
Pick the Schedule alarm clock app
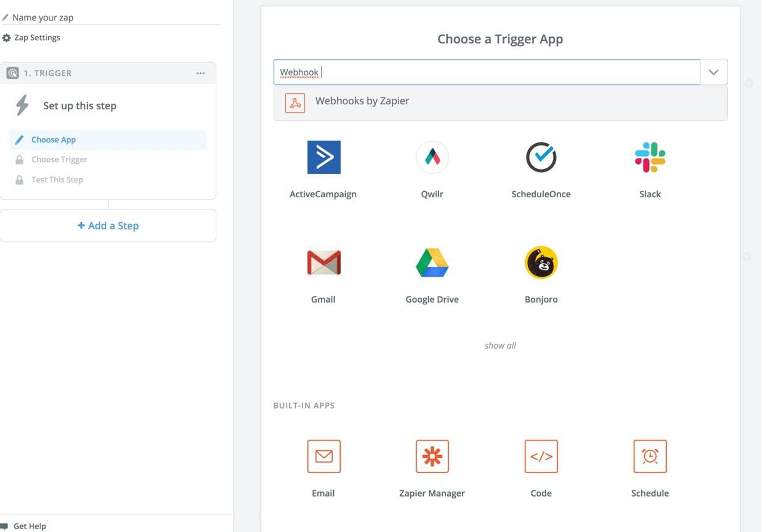[x=650, y=456]
